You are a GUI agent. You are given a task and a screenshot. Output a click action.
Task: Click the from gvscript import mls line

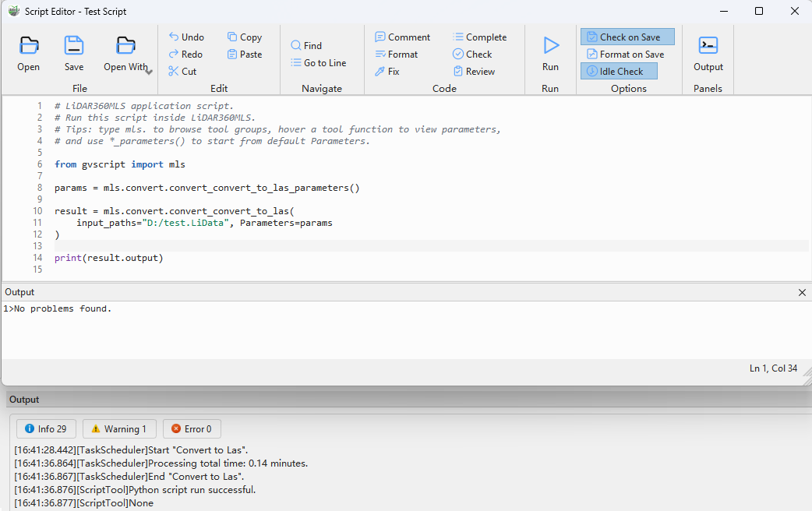[120, 164]
